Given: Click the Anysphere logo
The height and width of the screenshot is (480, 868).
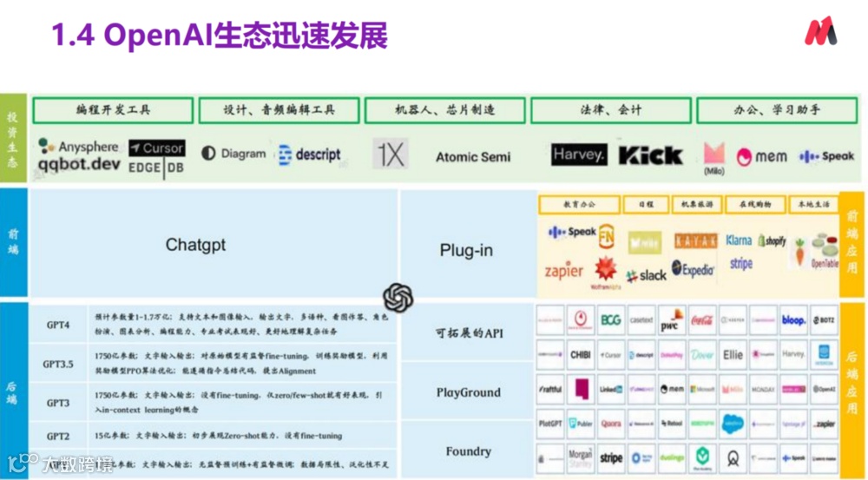Looking at the screenshot, I should pos(79,147).
